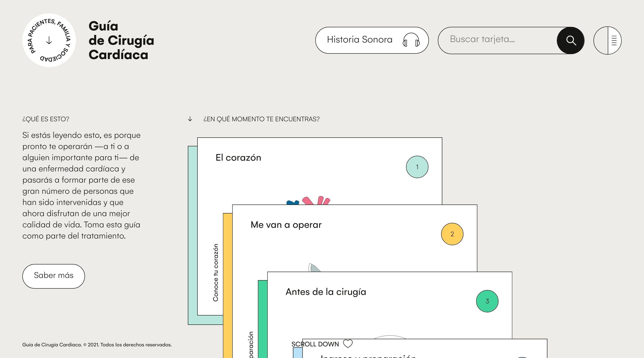Click the magnifying glass search icon

coord(571,40)
